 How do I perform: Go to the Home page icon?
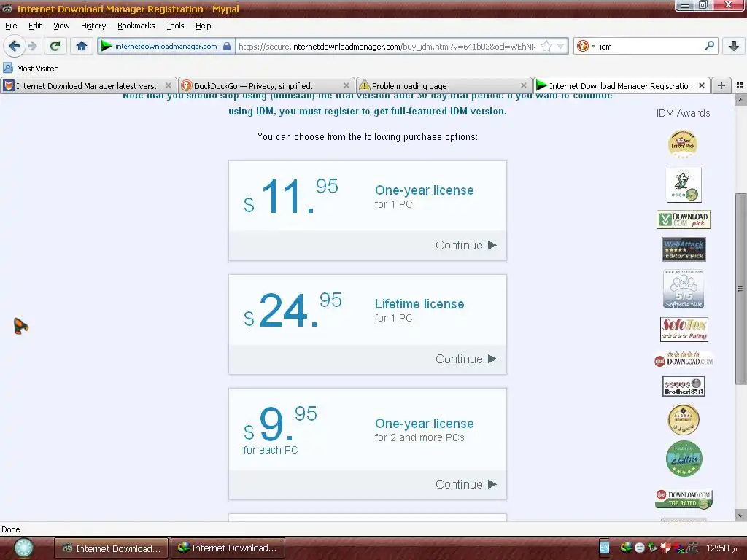(x=82, y=46)
